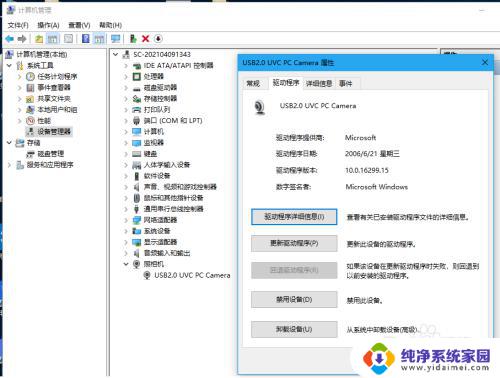
Task: Click the 驱动程序详细信息(I) button
Action: [x=294, y=217]
